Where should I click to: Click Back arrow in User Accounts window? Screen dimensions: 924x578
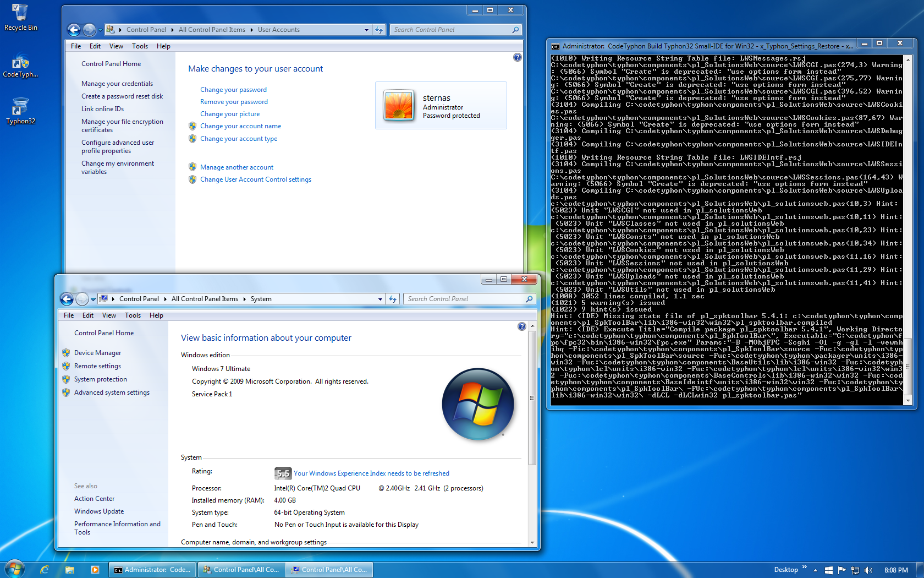(x=74, y=30)
